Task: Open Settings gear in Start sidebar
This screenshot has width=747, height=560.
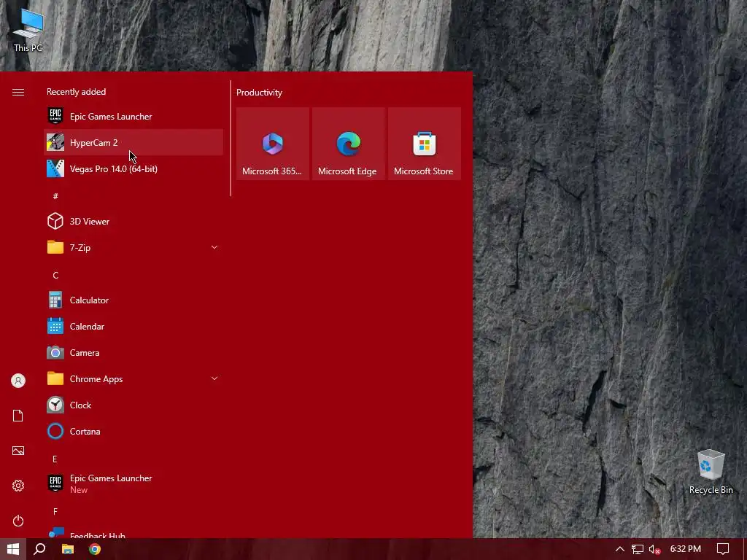Action: click(x=18, y=485)
